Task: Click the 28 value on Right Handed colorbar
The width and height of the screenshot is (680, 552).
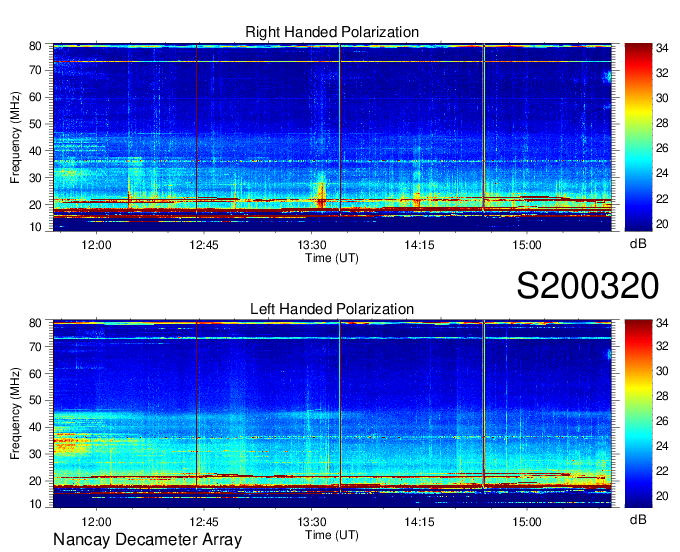Action: pos(662,124)
